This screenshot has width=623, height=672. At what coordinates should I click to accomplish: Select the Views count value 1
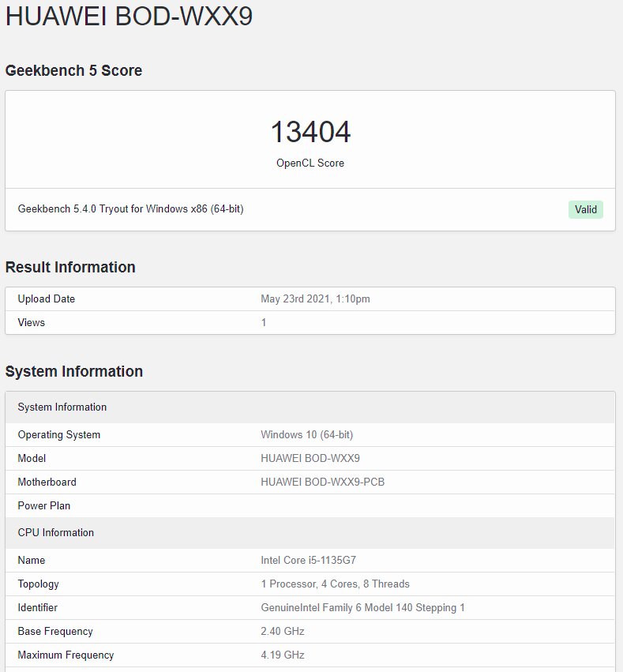[264, 322]
